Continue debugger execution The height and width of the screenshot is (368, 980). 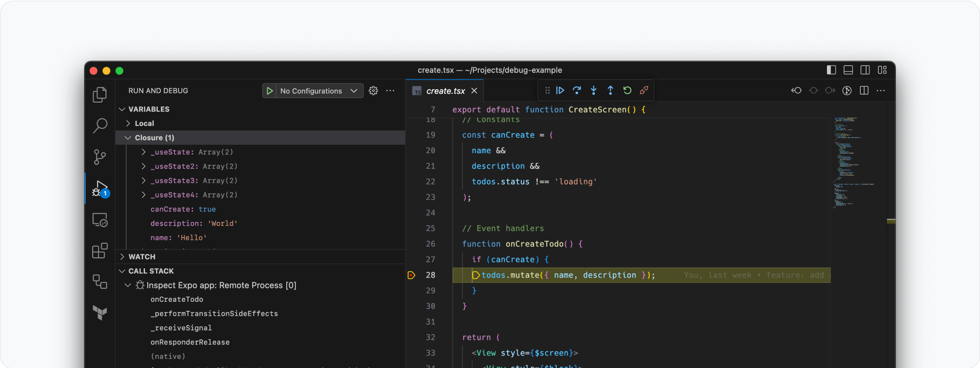click(560, 90)
